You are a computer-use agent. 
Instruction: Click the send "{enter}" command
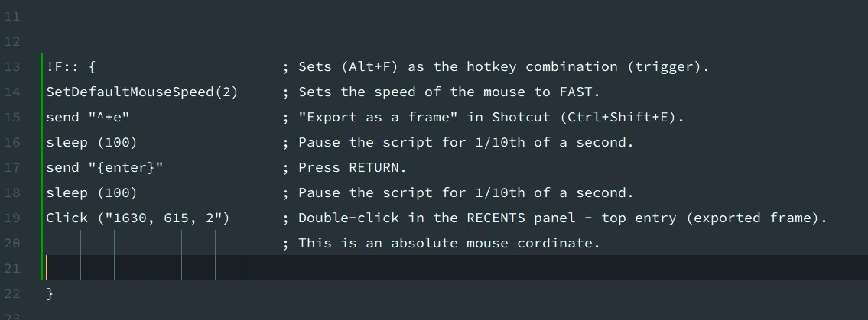point(105,168)
